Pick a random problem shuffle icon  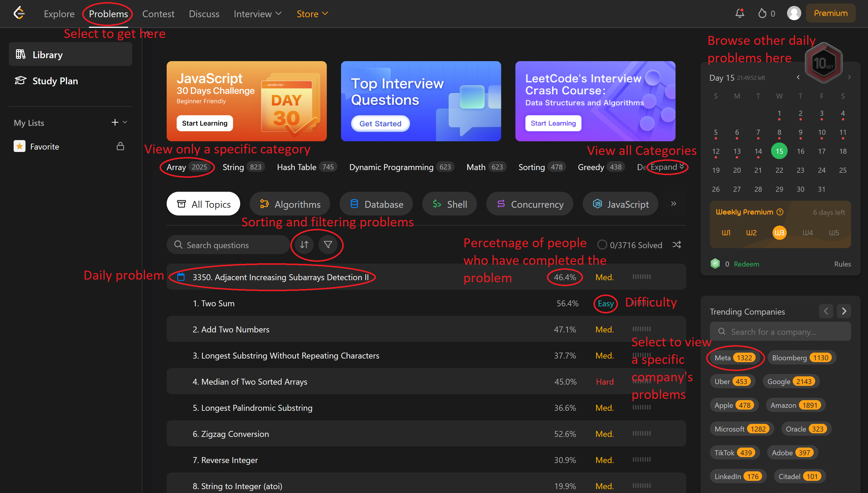(677, 245)
